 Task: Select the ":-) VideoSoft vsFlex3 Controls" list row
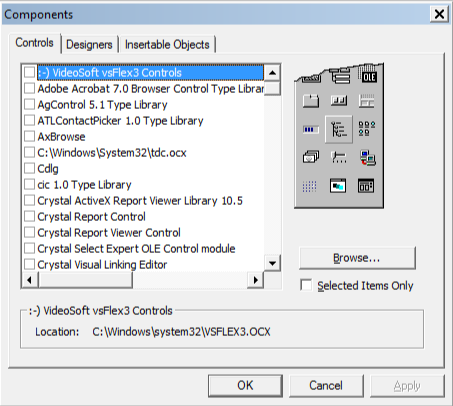150,72
